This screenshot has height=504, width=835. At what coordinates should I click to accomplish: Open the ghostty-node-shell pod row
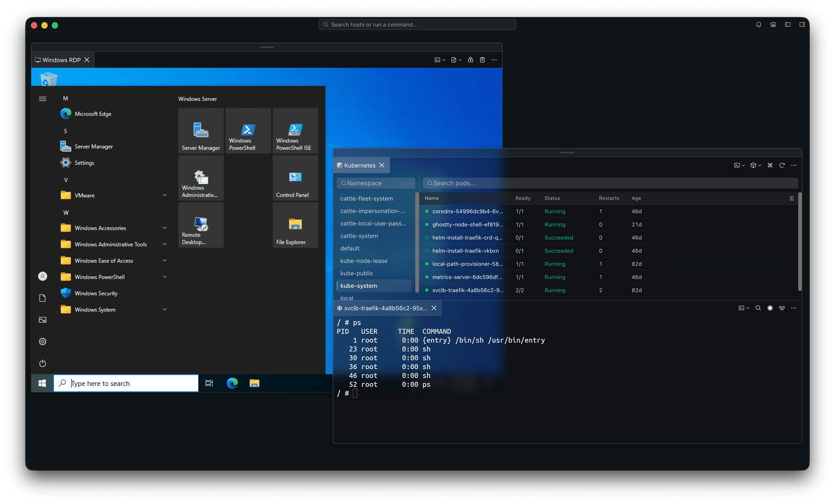click(609, 225)
